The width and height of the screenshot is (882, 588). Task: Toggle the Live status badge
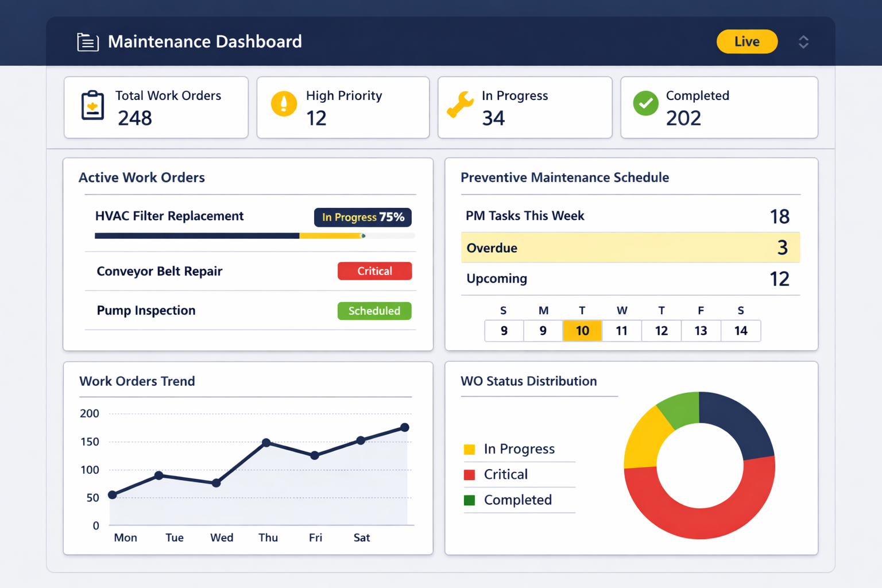pyautogui.click(x=746, y=41)
